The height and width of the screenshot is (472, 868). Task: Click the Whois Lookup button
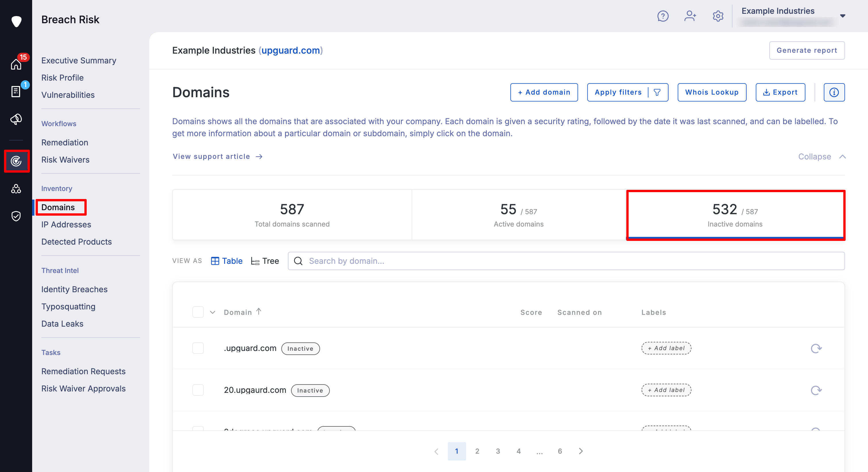pyautogui.click(x=712, y=92)
